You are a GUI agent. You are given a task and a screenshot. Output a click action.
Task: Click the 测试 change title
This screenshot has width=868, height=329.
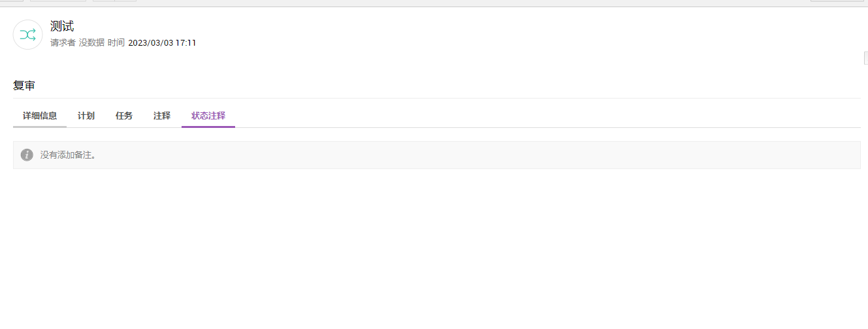62,26
